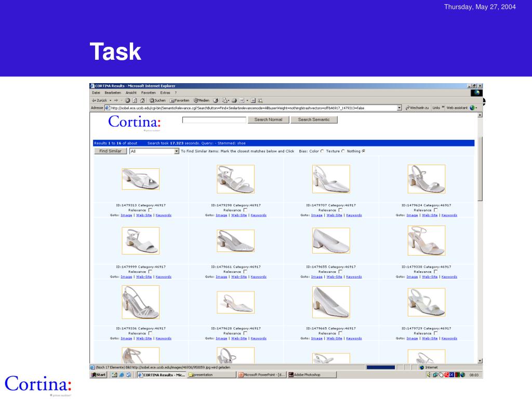Check Relevance for ID:1479624
The width and height of the screenshot is (532, 399).
point(436,210)
